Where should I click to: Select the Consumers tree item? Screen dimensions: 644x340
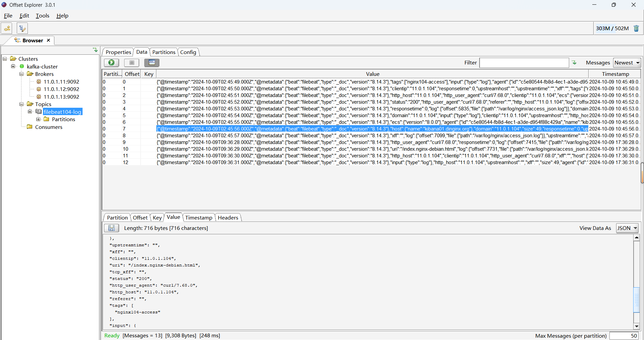click(x=49, y=127)
